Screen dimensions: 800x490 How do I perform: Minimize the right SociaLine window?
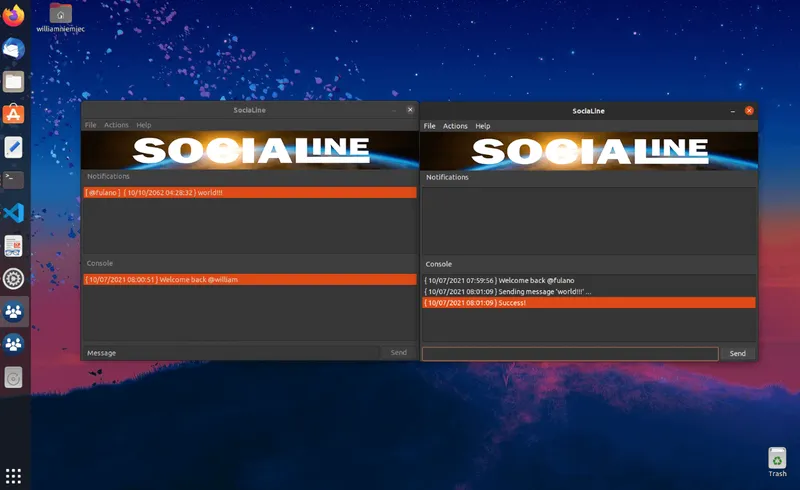click(733, 111)
